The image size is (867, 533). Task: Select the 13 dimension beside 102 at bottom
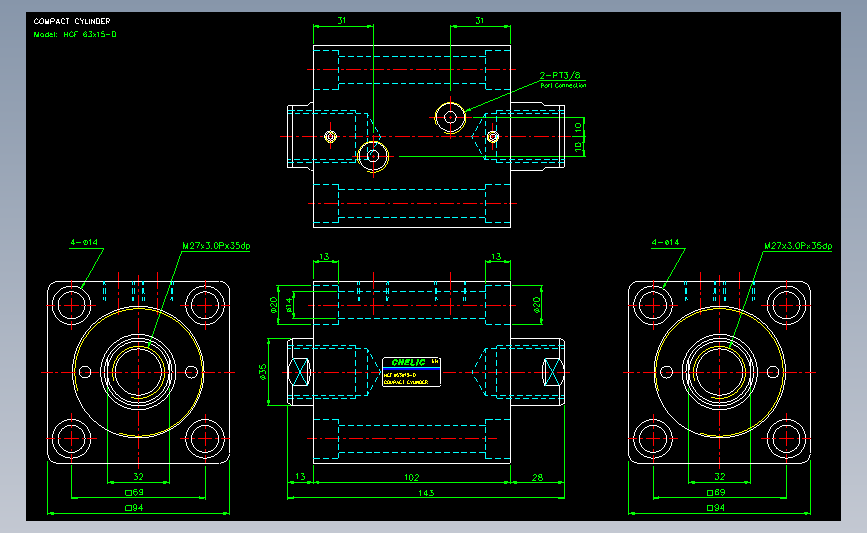(300, 476)
